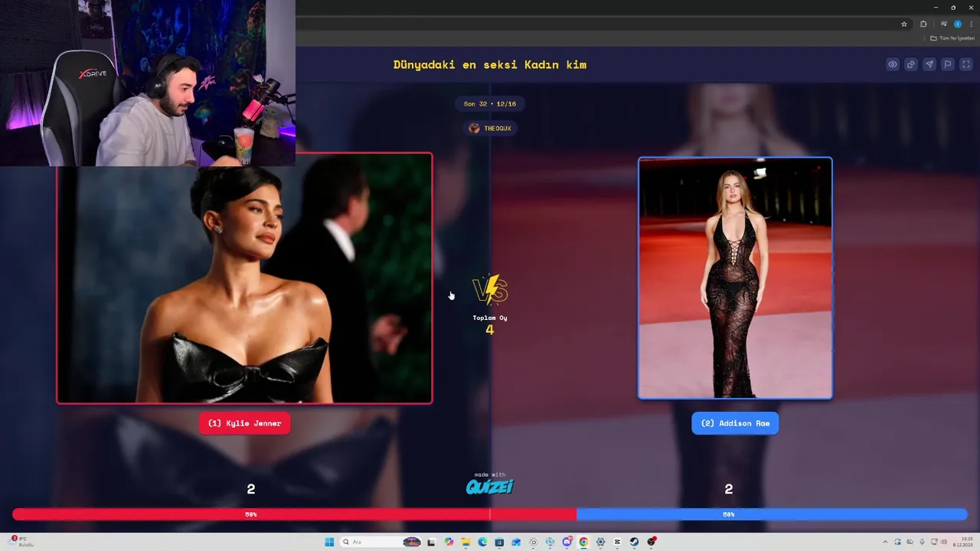
Task: Vote for (1) Kylie Jenner button
Action: [x=244, y=423]
